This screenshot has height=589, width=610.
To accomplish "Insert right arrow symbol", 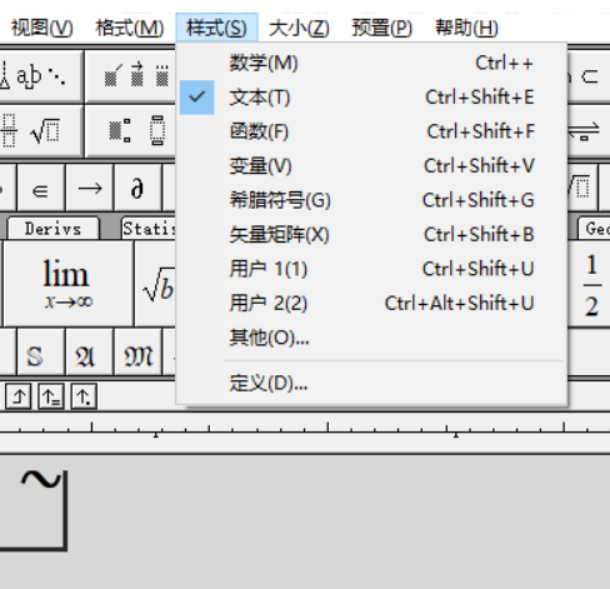I will point(90,188).
